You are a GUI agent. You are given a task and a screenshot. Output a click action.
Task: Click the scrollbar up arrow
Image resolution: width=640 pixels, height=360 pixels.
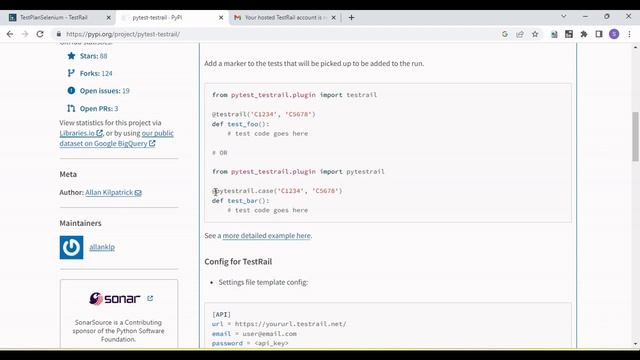tap(636, 47)
